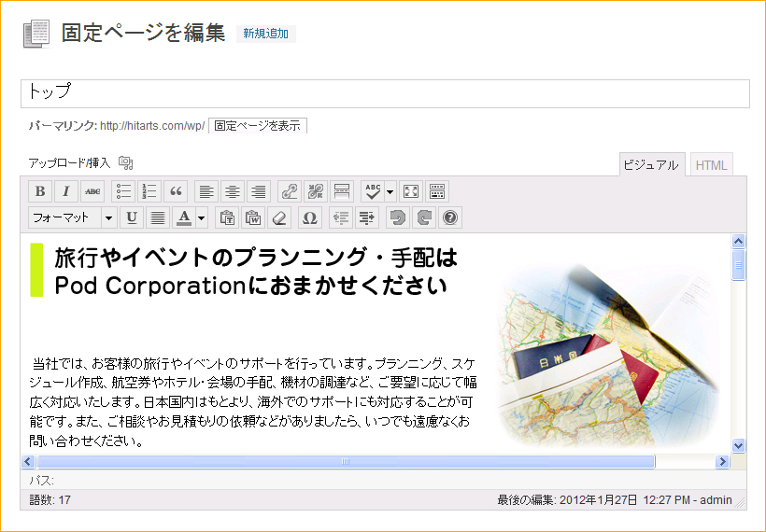The height and width of the screenshot is (532, 766).
Task: Click the add media icon beside アップロード/挿入
Action: (125, 162)
